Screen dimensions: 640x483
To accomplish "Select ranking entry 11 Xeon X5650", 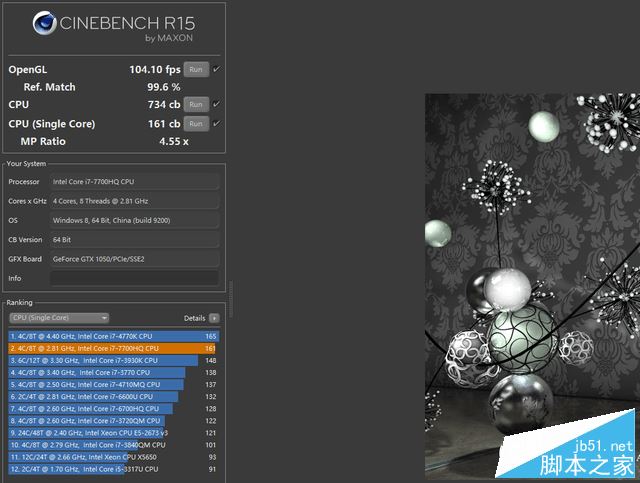I will click(x=113, y=457).
